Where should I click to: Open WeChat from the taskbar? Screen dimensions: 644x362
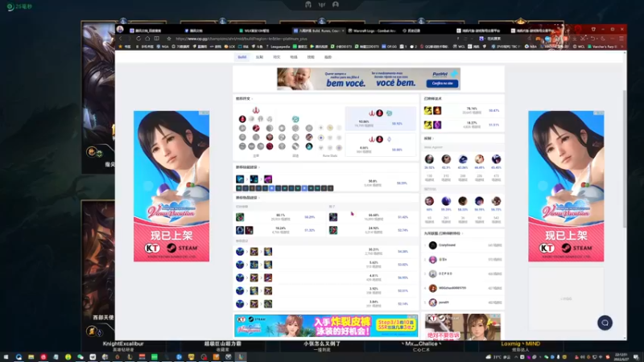click(80, 357)
